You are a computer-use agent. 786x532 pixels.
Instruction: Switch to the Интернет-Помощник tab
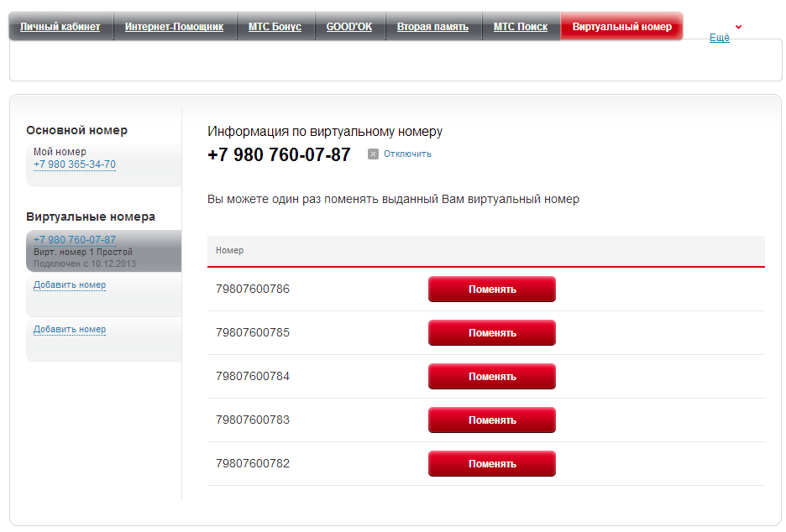coord(174,27)
